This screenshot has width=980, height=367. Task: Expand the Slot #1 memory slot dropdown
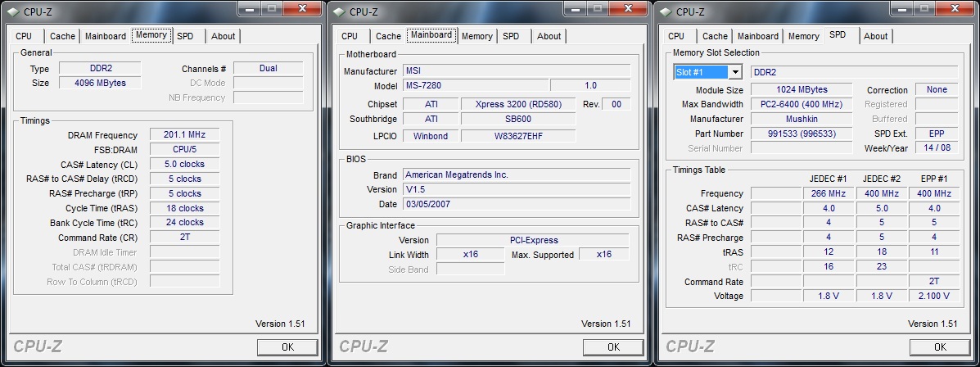[x=736, y=72]
